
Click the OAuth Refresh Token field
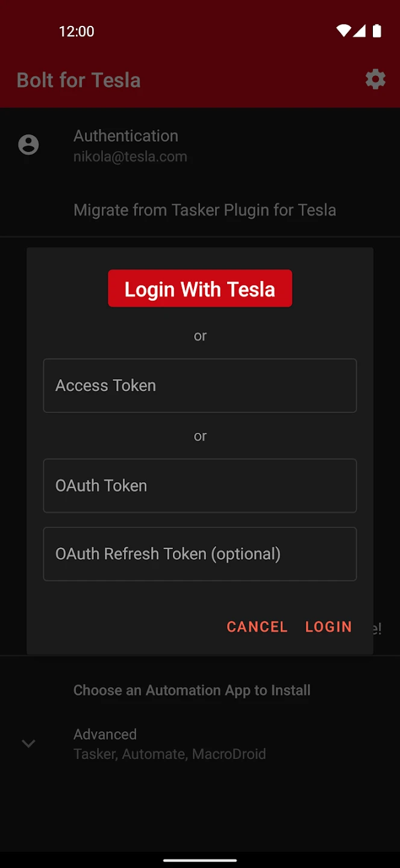click(200, 554)
